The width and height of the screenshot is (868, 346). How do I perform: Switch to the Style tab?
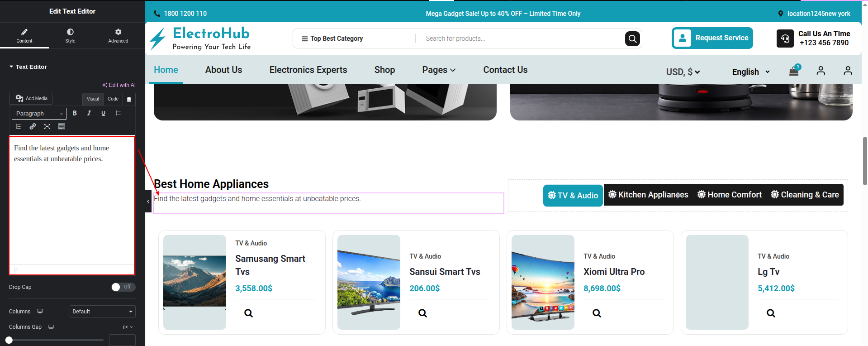tap(70, 35)
